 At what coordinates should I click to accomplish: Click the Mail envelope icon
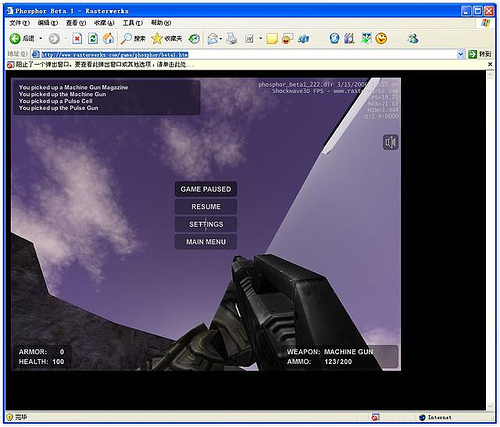point(212,39)
